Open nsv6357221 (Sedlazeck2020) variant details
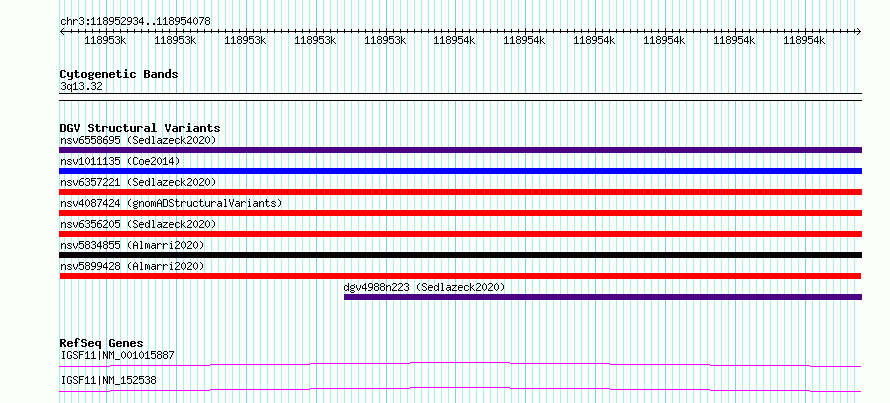 pos(138,182)
